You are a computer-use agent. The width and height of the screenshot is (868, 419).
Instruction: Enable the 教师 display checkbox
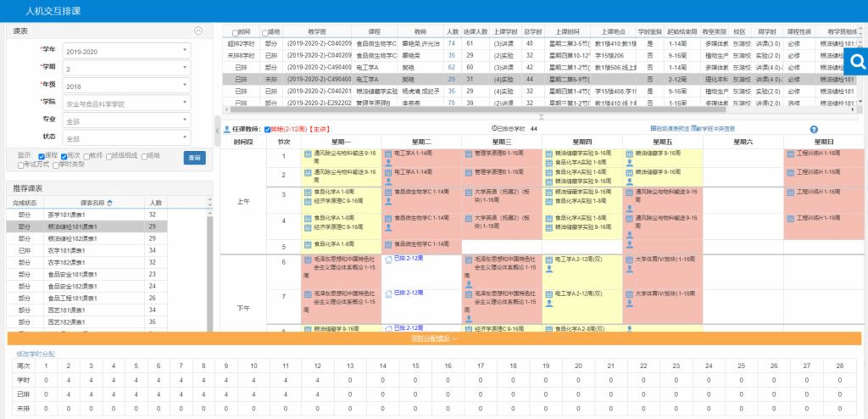(86, 156)
